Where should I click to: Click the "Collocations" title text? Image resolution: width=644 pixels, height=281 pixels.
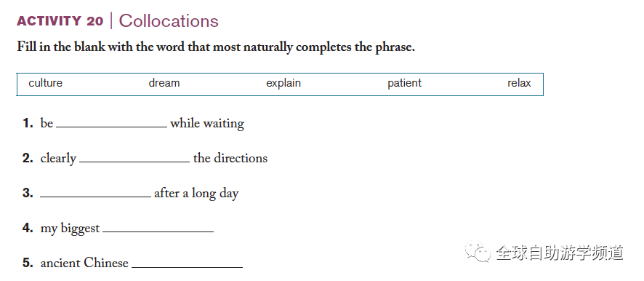point(169,21)
